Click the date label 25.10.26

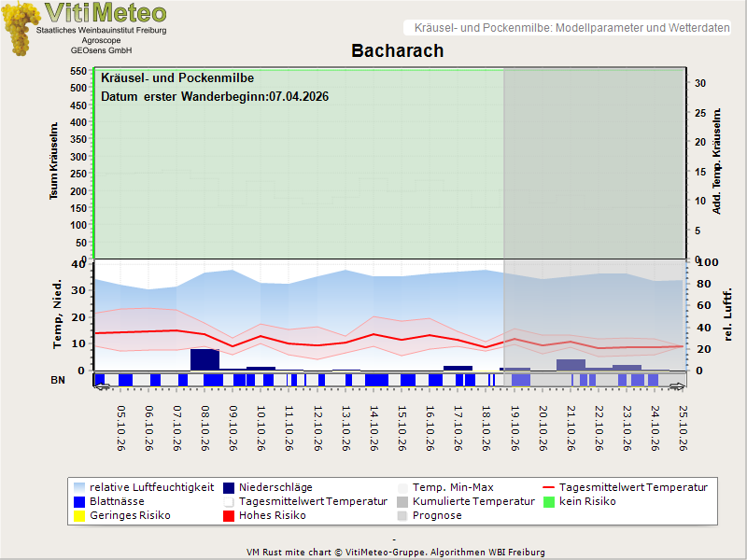coord(684,428)
